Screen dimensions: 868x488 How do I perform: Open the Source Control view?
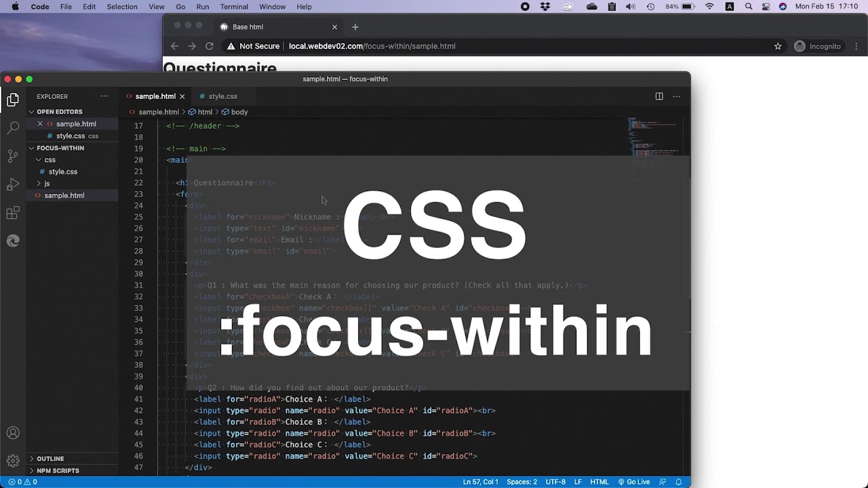point(13,156)
